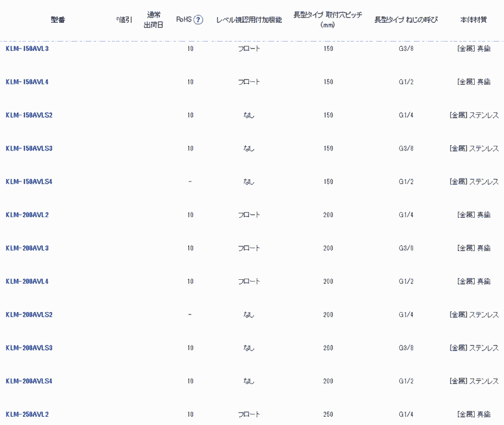Open the KLM-200AVL2 product link

coord(27,215)
